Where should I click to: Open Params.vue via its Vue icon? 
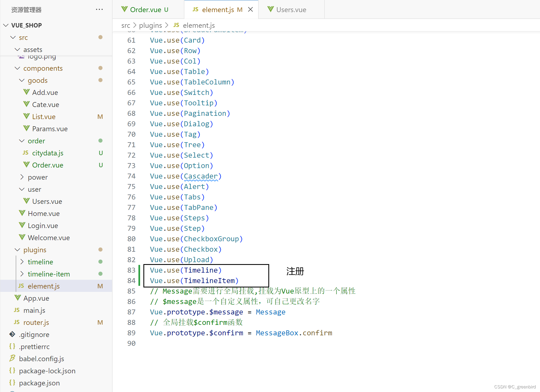26,128
